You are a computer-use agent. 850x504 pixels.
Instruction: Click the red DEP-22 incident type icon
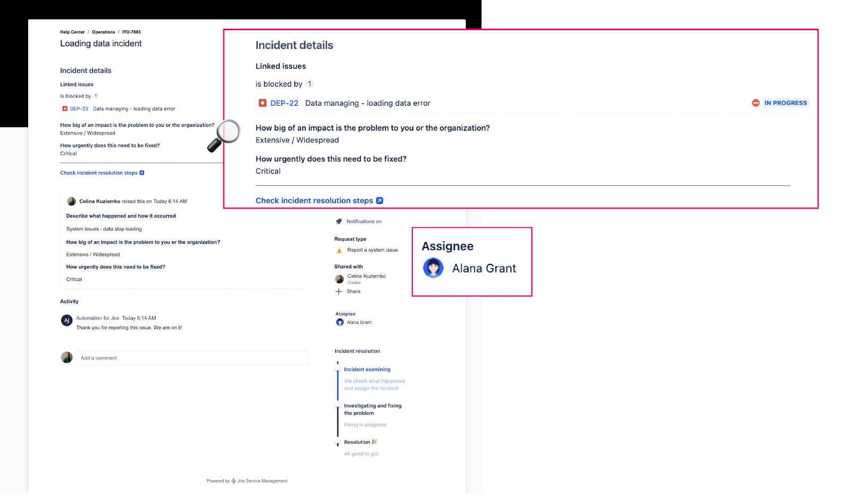point(262,102)
